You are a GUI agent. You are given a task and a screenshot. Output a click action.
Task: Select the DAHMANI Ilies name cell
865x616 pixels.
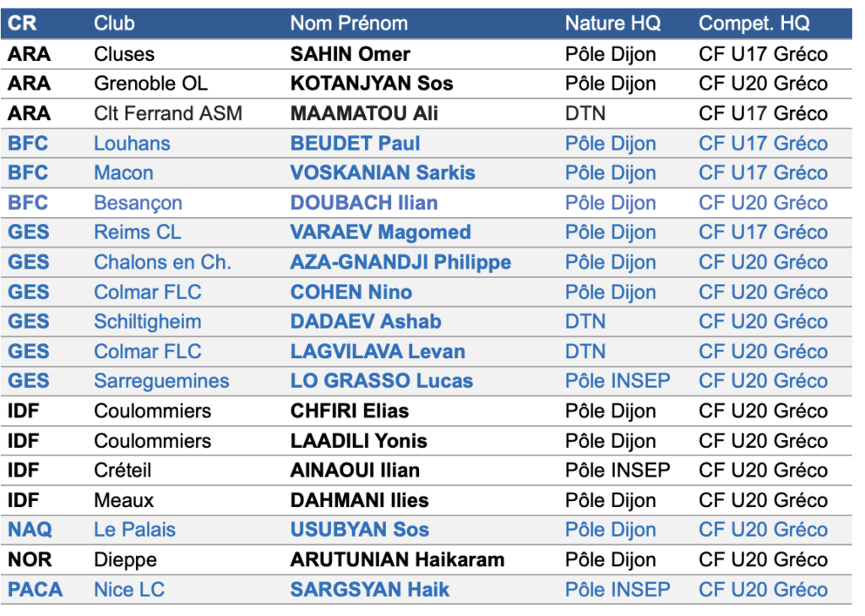360,500
